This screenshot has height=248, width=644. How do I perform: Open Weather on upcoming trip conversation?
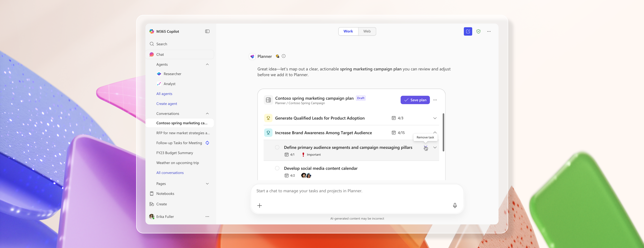[x=177, y=163]
